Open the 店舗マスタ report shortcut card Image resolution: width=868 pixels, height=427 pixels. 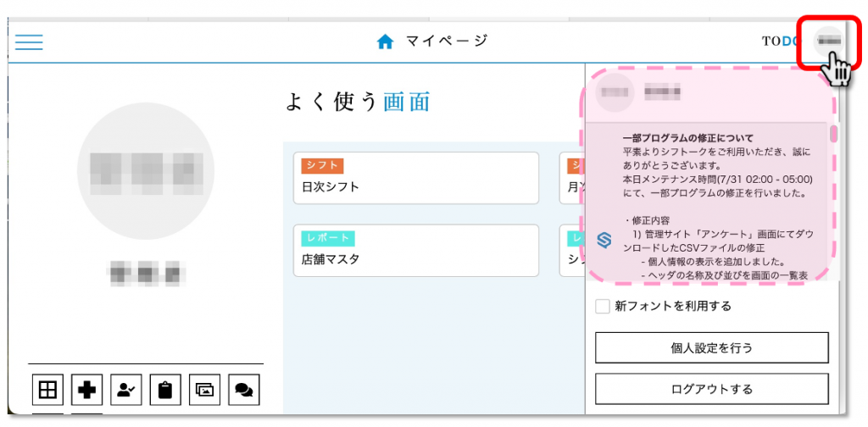tap(416, 251)
